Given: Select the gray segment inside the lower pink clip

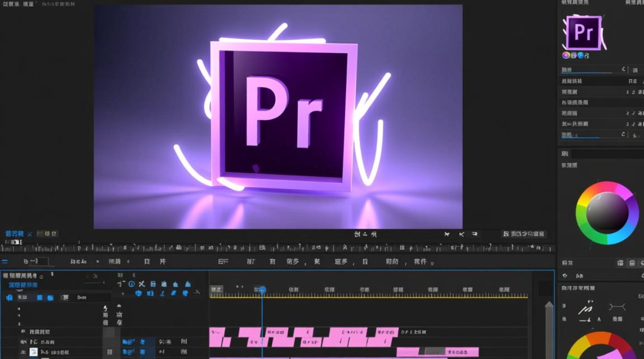Looking at the screenshot, I should coord(435,351).
